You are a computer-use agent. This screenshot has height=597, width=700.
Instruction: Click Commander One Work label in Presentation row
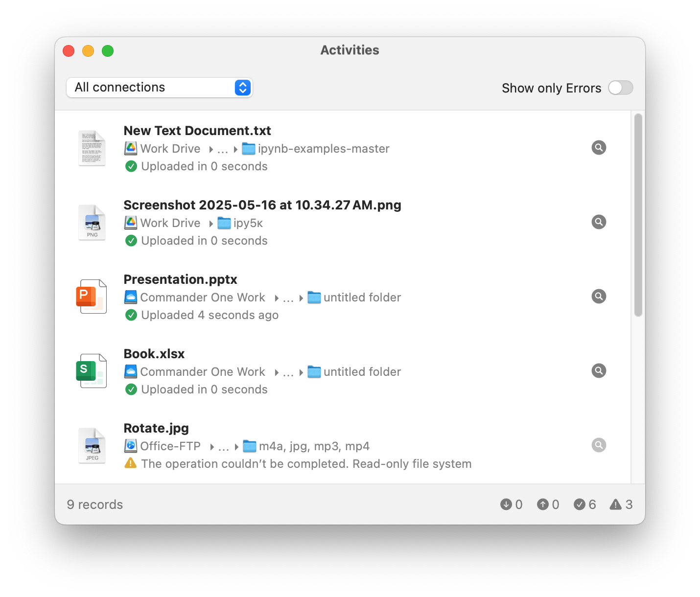coord(203,297)
